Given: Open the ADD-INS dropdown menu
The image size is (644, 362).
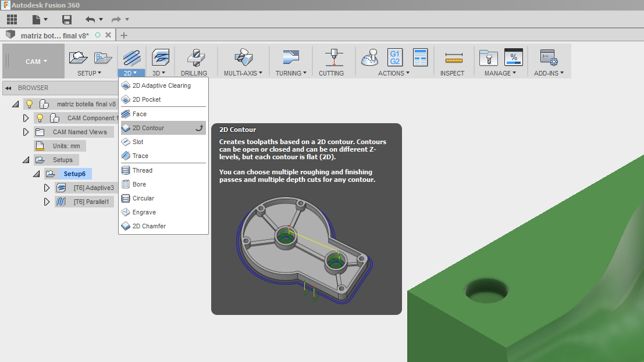Looking at the screenshot, I should click(x=549, y=73).
